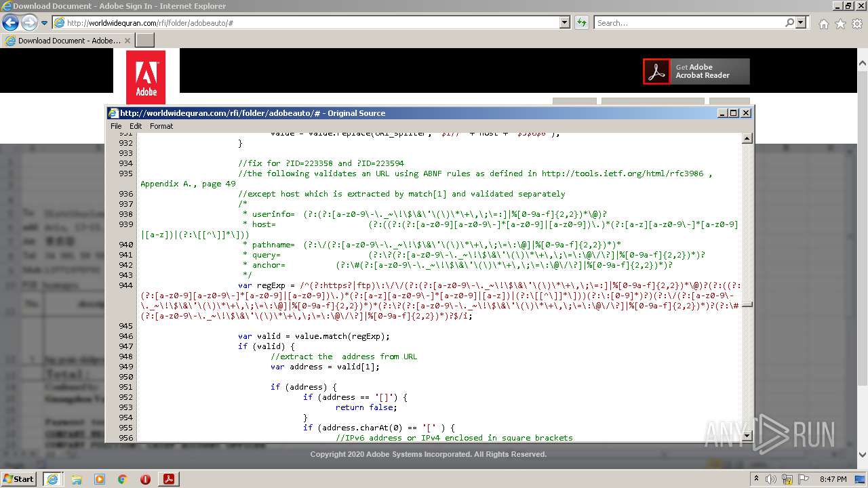
Task: Click the IE page scroll-up arrow
Action: pyautogui.click(x=862, y=63)
